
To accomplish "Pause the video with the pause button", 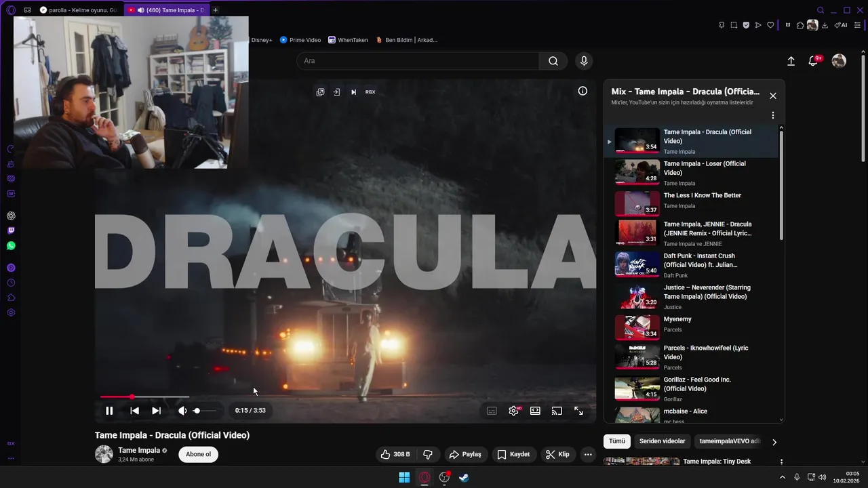I will [109, 411].
